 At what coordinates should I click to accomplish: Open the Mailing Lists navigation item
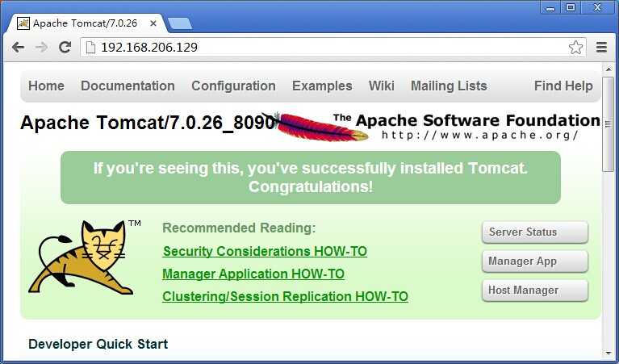pyautogui.click(x=449, y=86)
